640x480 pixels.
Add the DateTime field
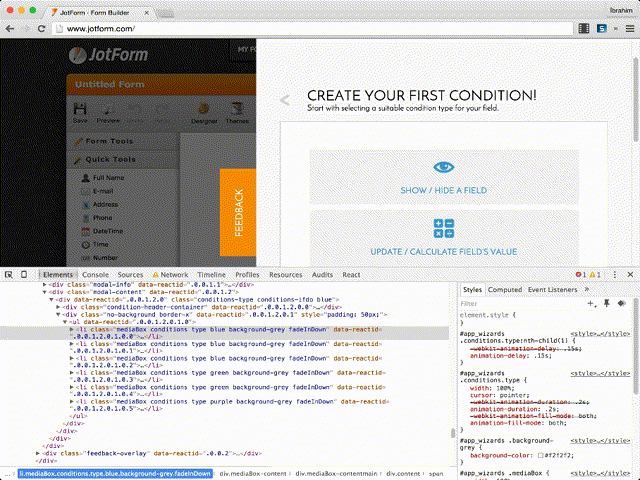102,231
